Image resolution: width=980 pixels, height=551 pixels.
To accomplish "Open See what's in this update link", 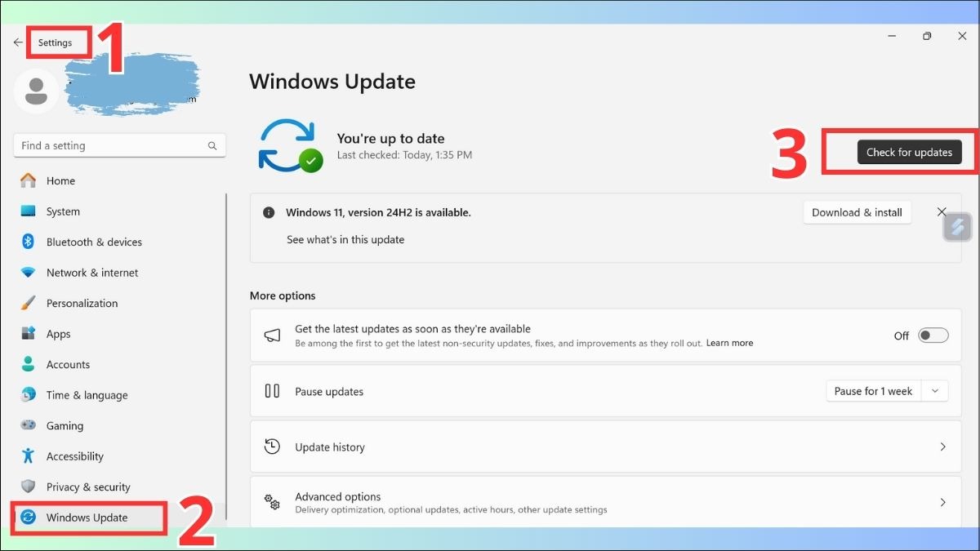I will (345, 240).
